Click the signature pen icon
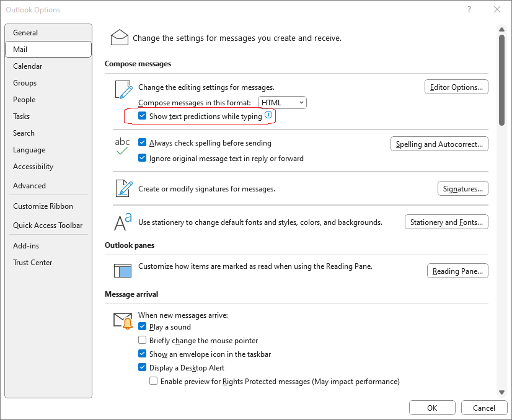512x420 pixels. click(124, 188)
